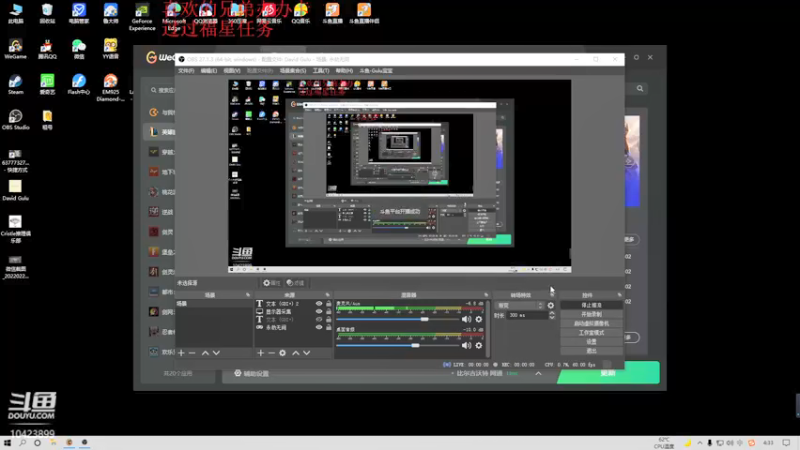Open Steam shortcut on the desktop

click(x=15, y=85)
